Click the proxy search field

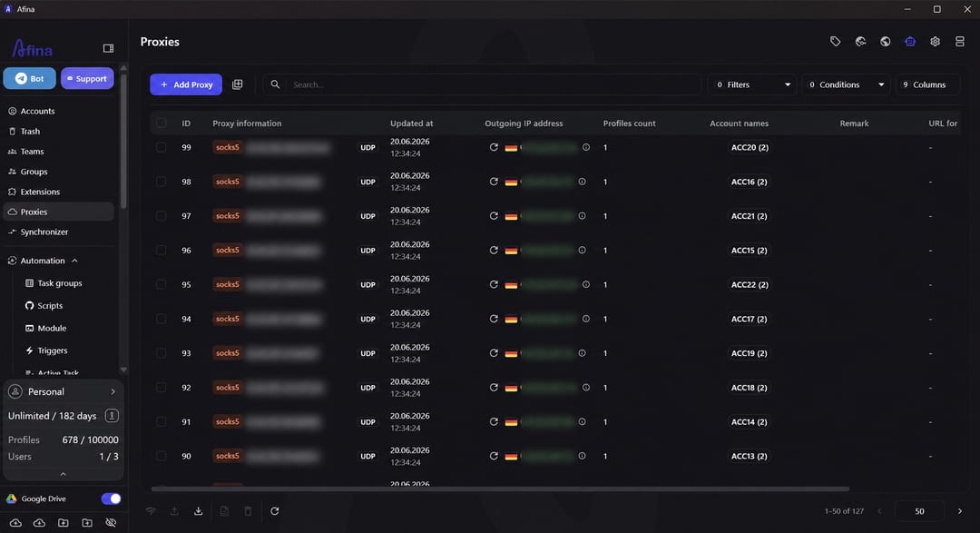pos(482,84)
